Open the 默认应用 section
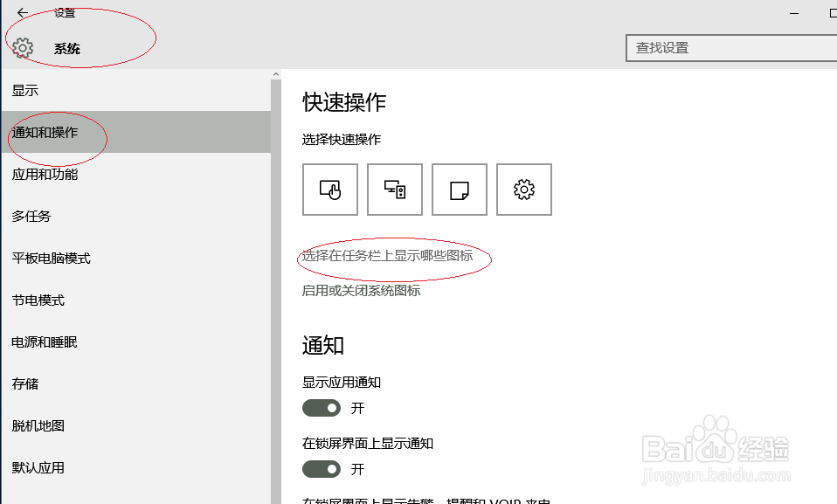Viewport: 837px width, 504px height. point(37,467)
